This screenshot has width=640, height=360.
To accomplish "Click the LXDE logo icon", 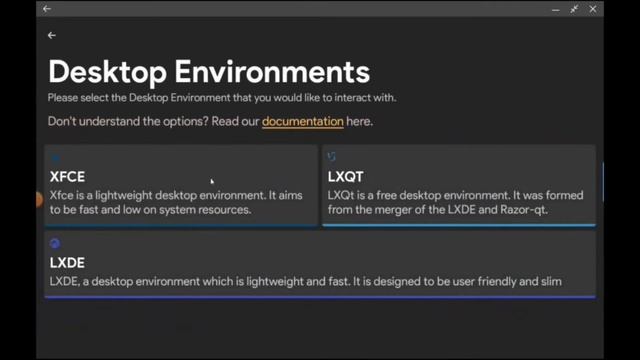I will click(x=55, y=244).
